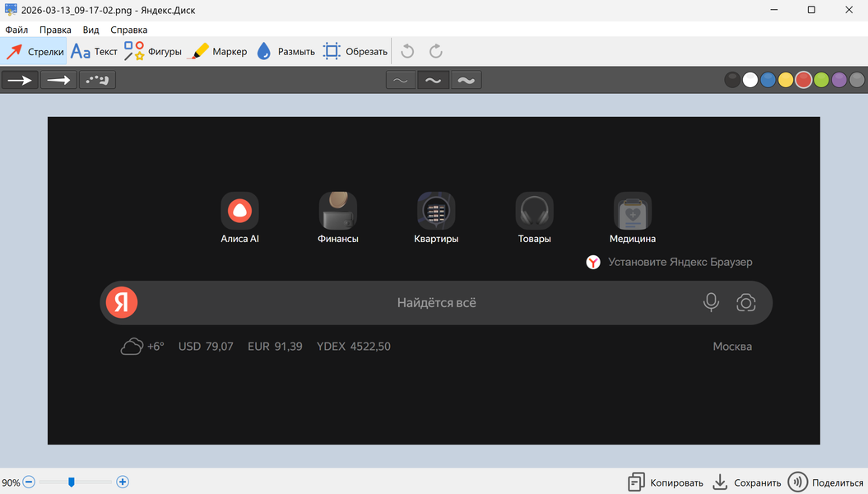Viewport: 868px width, 494px height.
Task: Click the 90% zoom level text
Action: pyautogui.click(x=11, y=482)
